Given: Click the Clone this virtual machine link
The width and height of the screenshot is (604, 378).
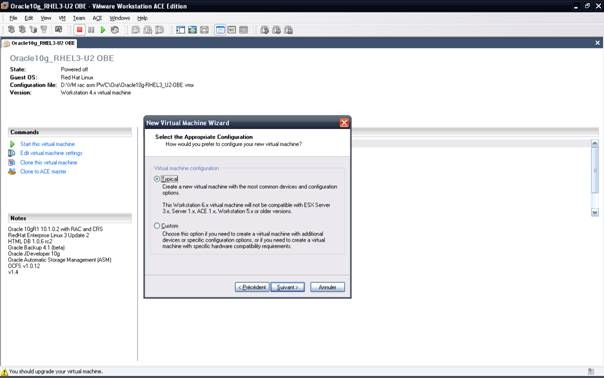Looking at the screenshot, I should [x=49, y=162].
